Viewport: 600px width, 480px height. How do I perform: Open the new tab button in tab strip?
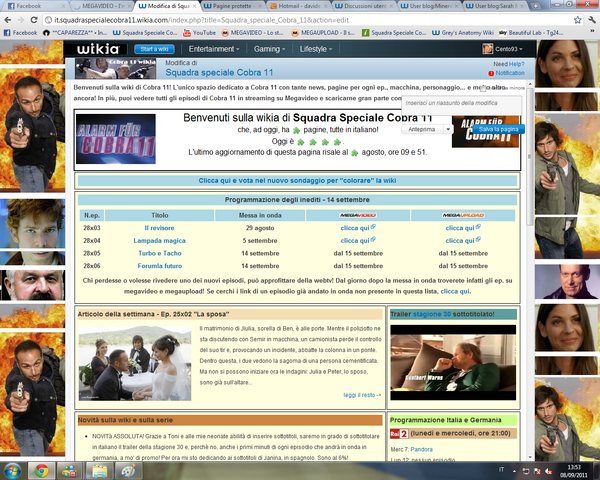[535, 6]
